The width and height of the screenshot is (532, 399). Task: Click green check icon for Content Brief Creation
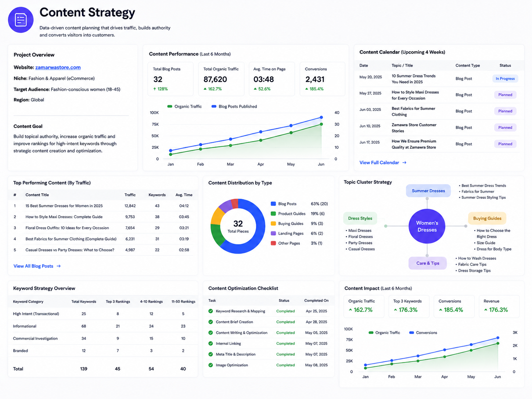(211, 322)
